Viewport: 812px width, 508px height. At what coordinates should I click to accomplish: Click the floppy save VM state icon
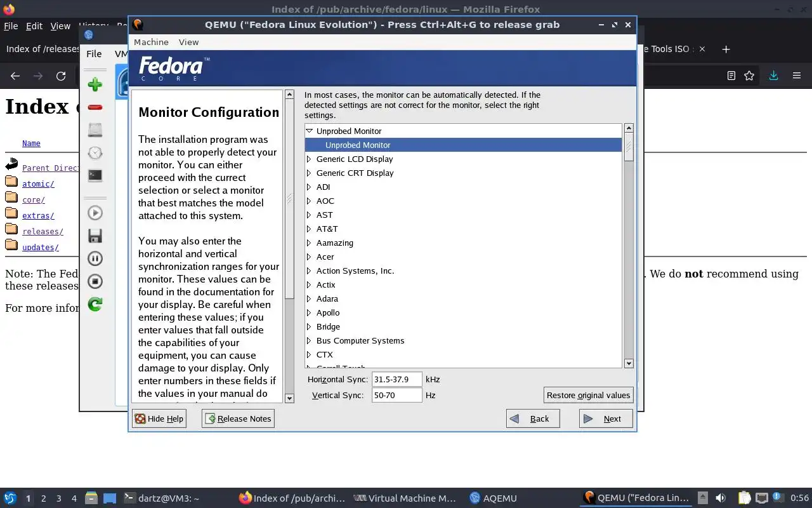coord(95,236)
